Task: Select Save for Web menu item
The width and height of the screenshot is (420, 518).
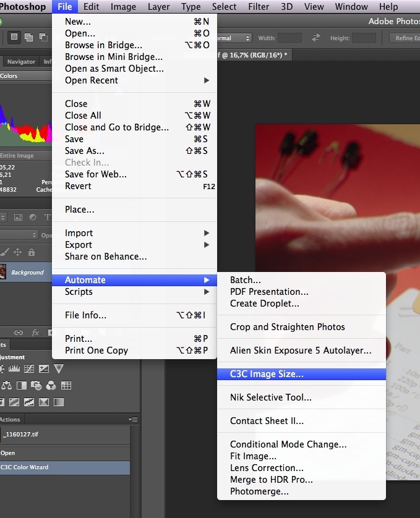Action: pos(135,174)
